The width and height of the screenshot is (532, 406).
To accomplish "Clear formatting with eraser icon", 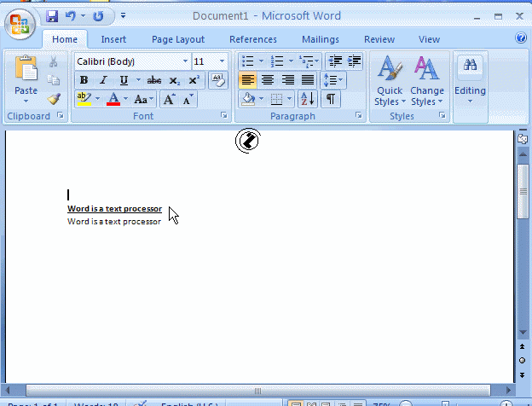I will coord(217,80).
